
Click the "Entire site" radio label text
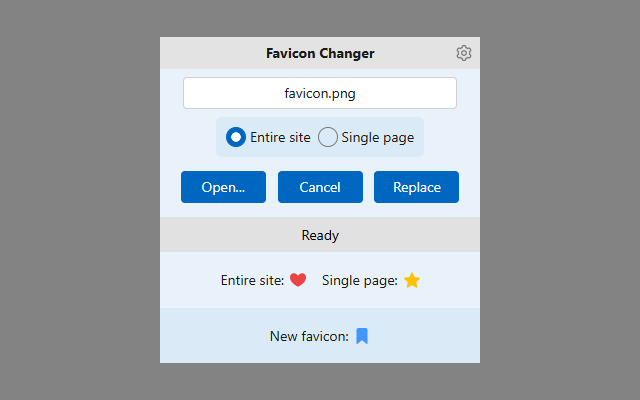280,138
